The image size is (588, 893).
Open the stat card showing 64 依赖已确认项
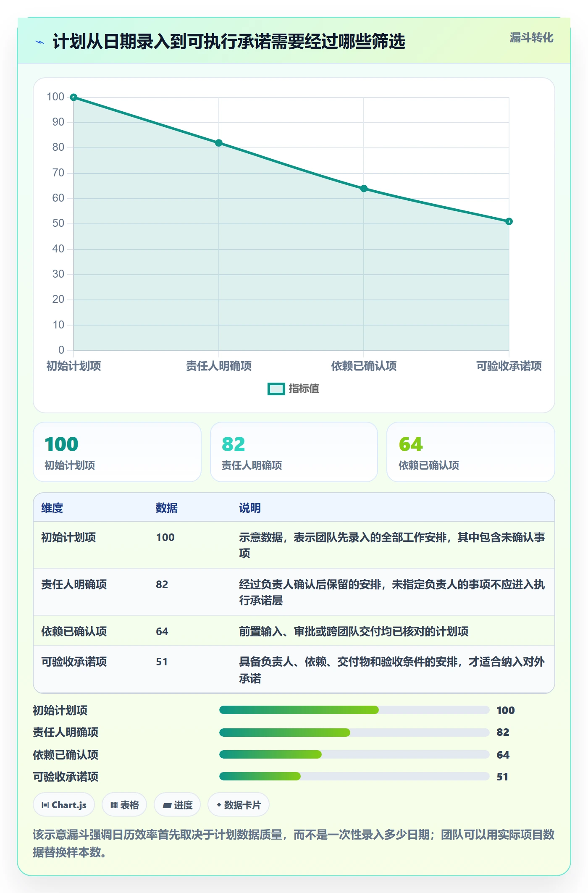[471, 452]
